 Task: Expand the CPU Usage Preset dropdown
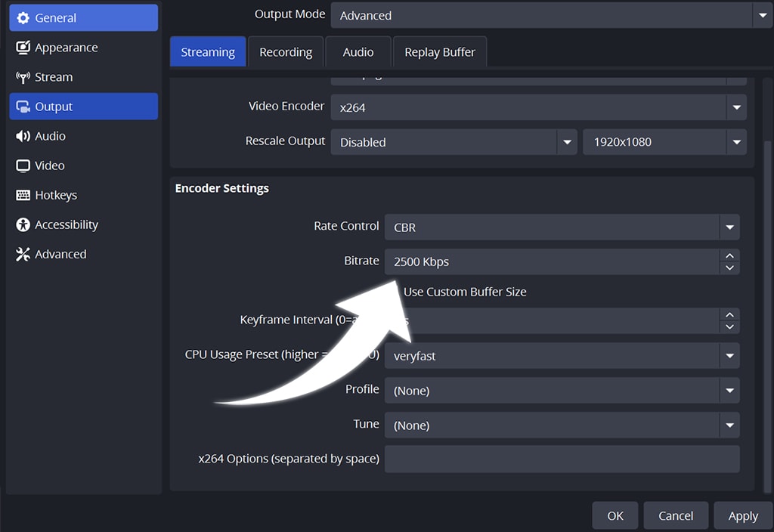click(729, 355)
